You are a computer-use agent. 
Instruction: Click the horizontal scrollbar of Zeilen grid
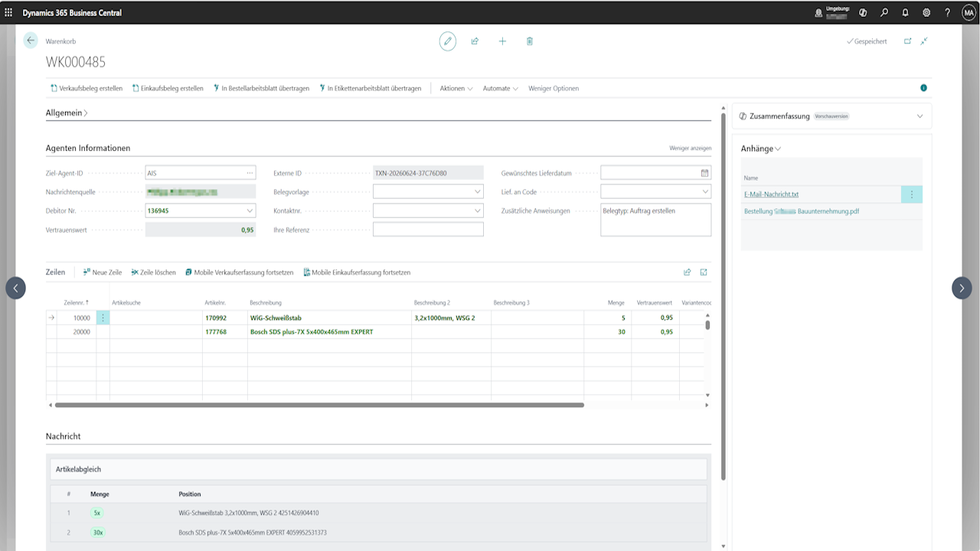coord(319,405)
